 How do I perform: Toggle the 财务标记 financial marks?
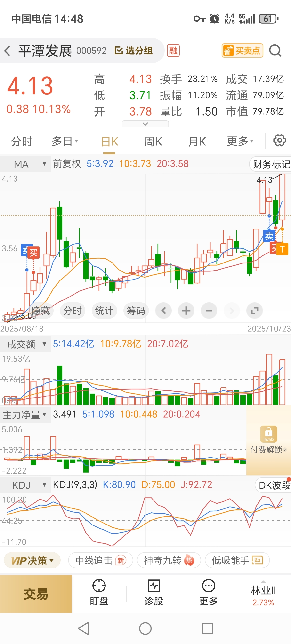271,164
